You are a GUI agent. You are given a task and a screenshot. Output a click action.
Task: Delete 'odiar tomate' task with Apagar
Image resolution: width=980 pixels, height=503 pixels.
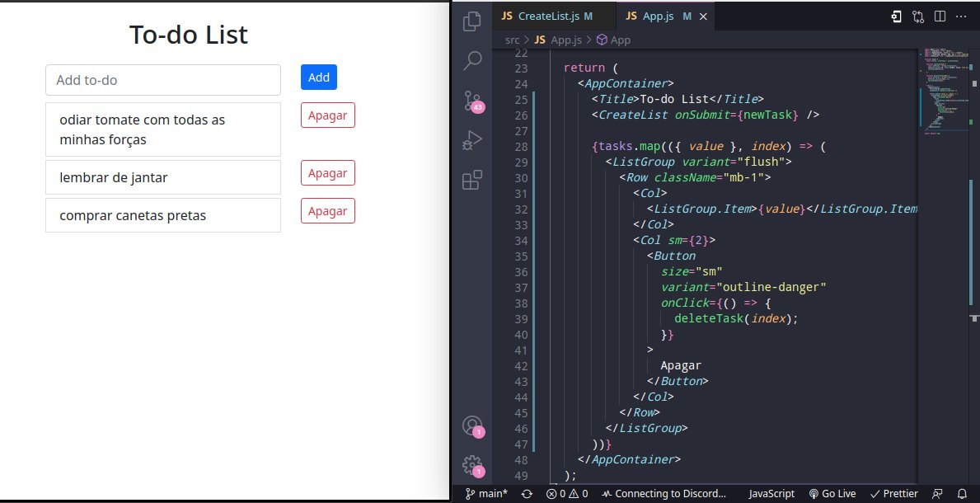point(327,115)
